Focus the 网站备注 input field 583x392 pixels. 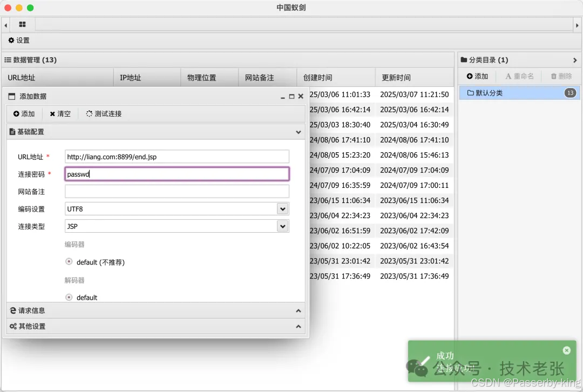(177, 192)
